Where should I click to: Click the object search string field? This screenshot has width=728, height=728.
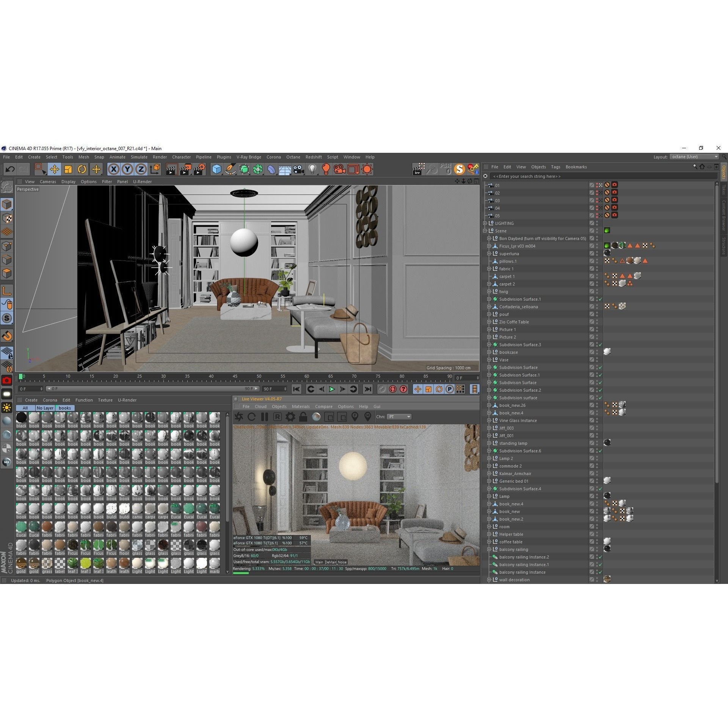(603, 176)
